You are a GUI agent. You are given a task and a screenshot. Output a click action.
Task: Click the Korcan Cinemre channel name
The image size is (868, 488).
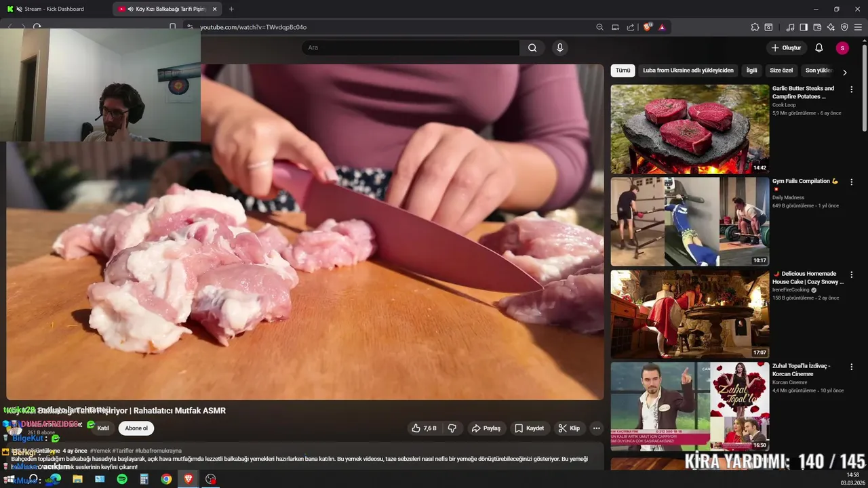click(x=789, y=382)
